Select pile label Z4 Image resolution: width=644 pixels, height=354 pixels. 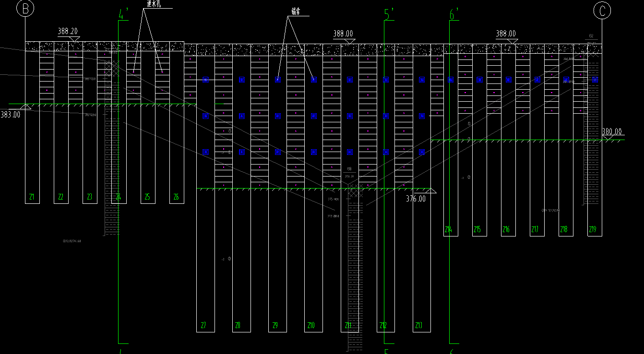pos(118,197)
